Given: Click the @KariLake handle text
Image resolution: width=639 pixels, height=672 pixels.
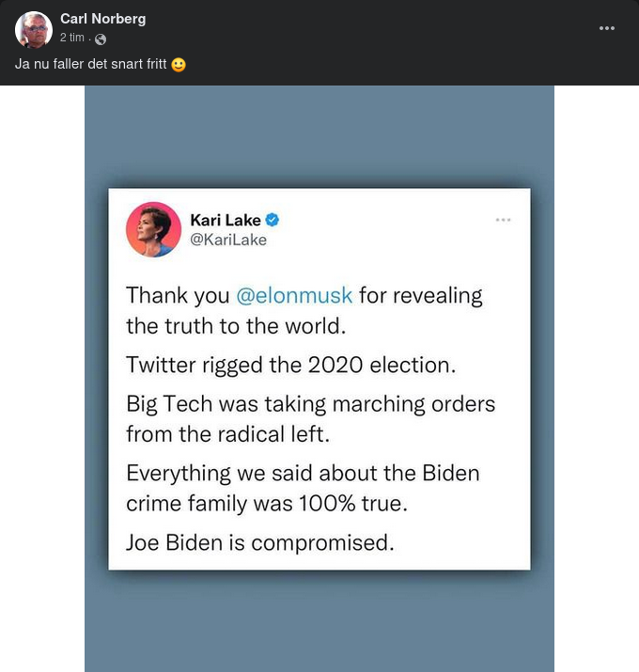Looking at the screenshot, I should 228,240.
